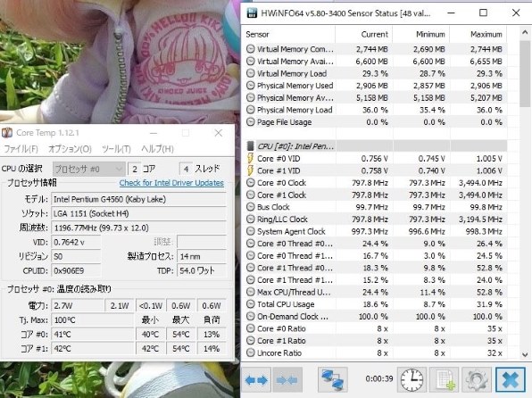Select the Physical Memory Load sensor row
Viewport: 532px width, 398px height.
[x=376, y=110]
